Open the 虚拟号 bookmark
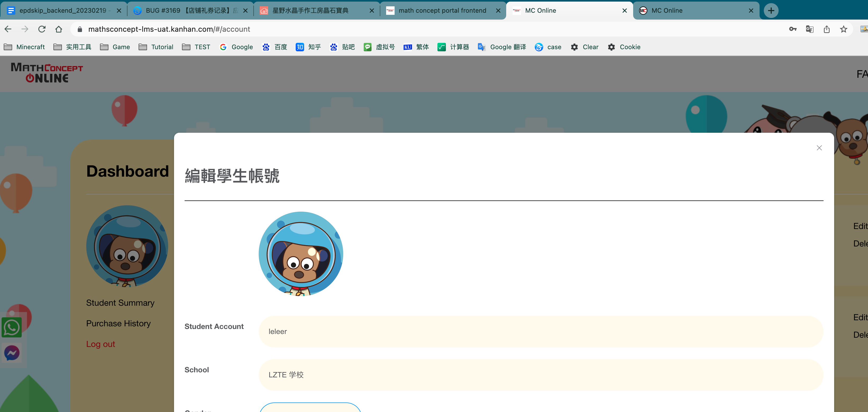Viewport: 868px width, 412px height. pos(379,47)
